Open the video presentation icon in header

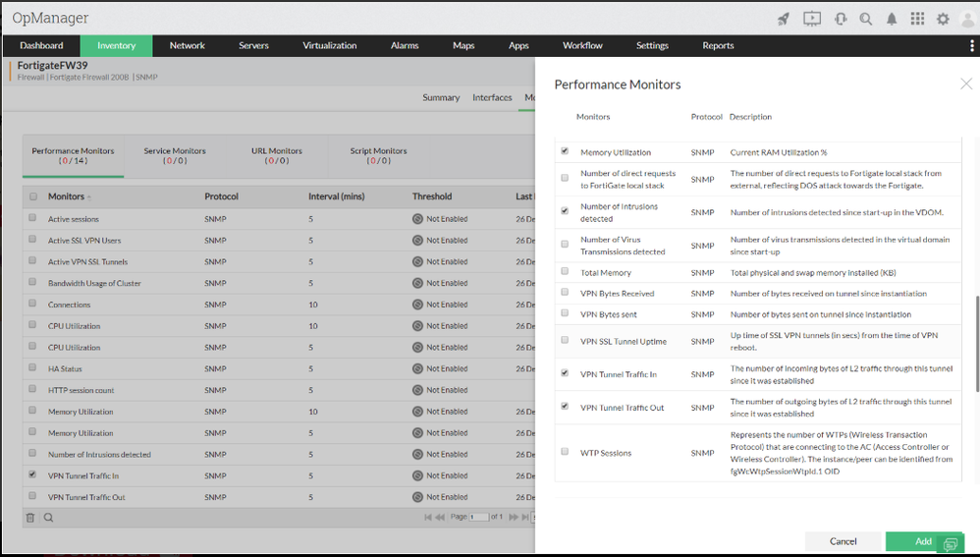click(811, 19)
